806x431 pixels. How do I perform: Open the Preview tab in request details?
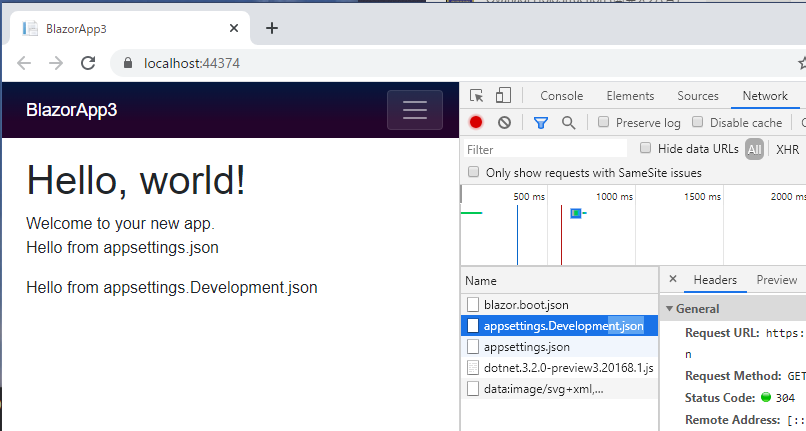point(777,280)
